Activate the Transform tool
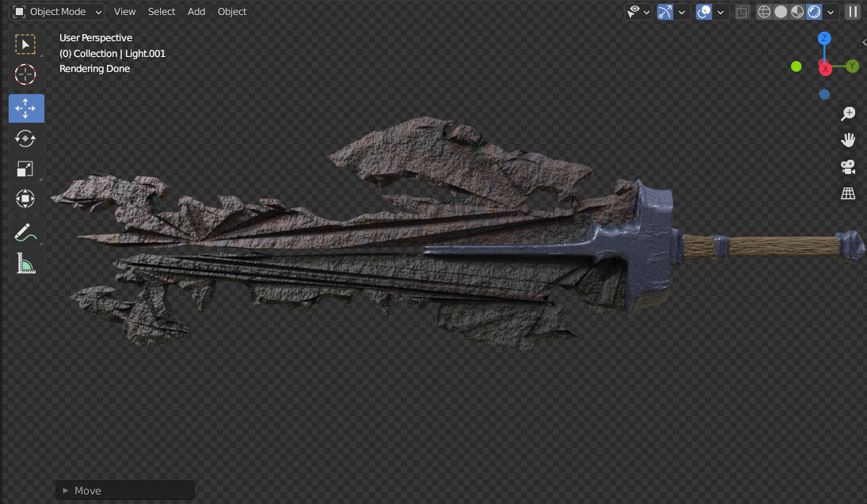This screenshot has width=867, height=504. pyautogui.click(x=25, y=199)
